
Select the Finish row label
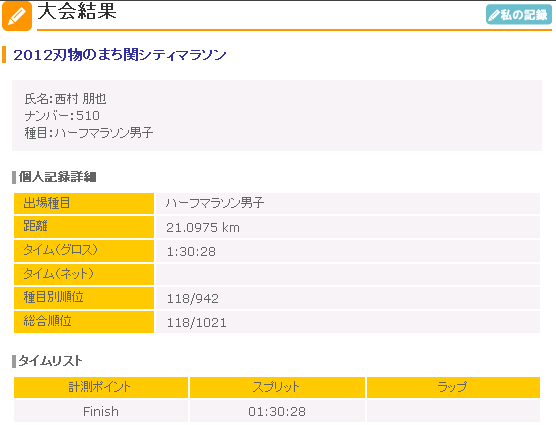tap(101, 412)
